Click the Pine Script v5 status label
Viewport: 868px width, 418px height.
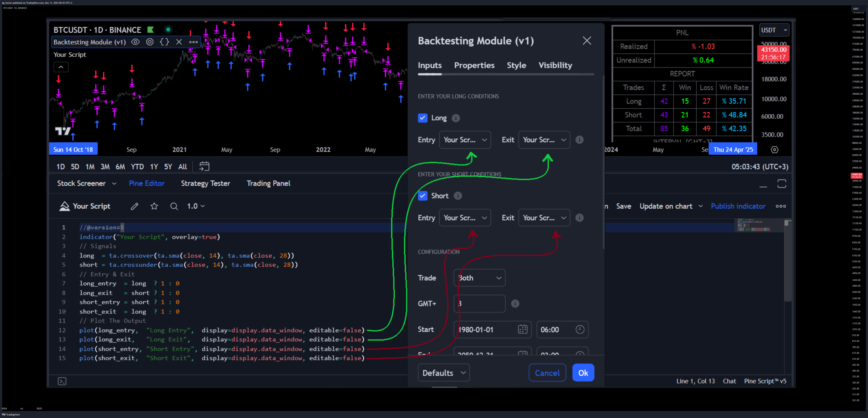point(765,381)
